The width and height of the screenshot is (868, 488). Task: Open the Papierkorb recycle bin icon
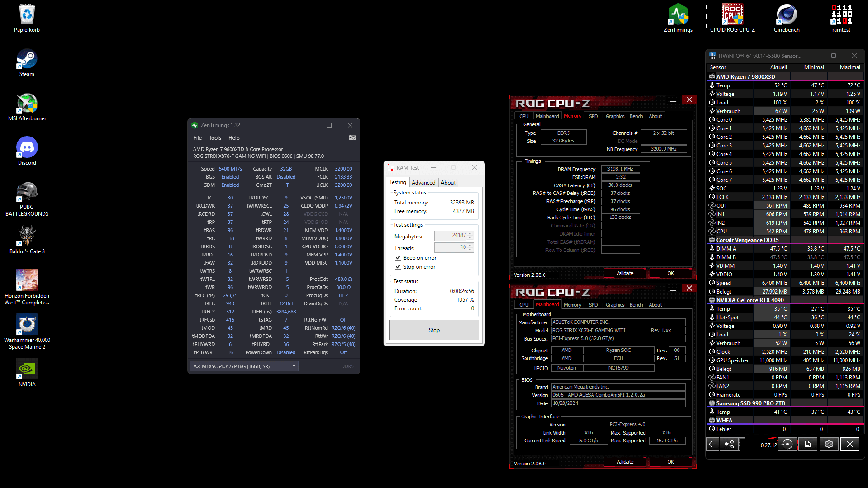(x=27, y=18)
